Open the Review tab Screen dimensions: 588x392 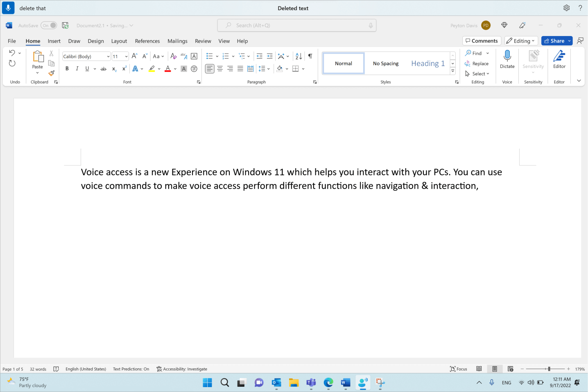tap(203, 41)
